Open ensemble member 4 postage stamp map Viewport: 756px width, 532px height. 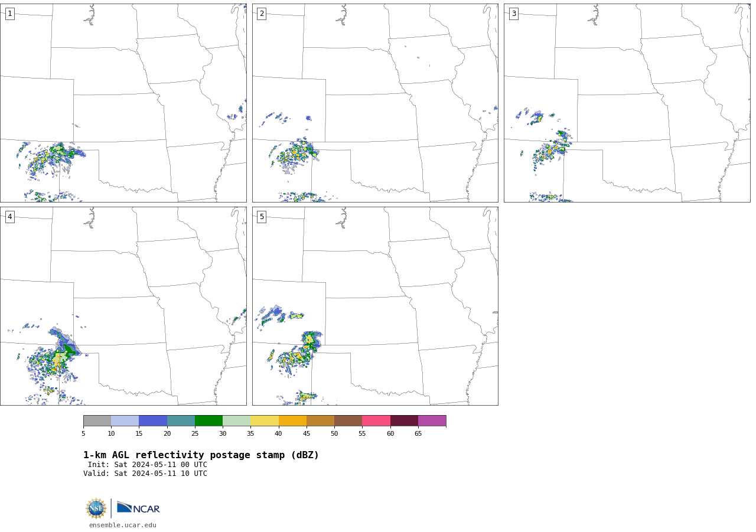[123, 306]
